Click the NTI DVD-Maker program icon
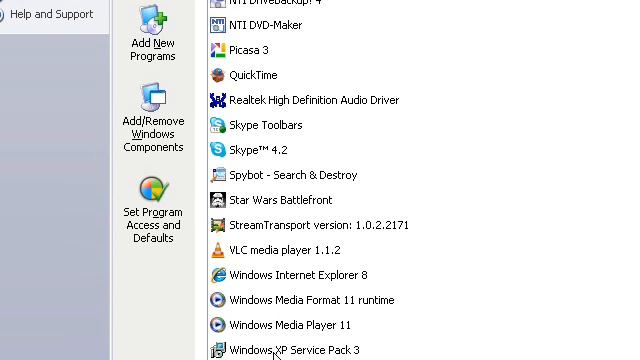The height and width of the screenshot is (360, 640). pyautogui.click(x=218, y=25)
